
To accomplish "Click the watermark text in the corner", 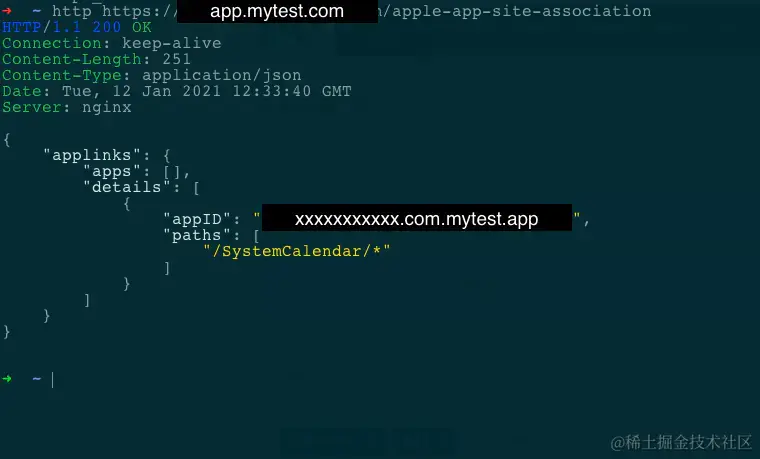I will coord(681,442).
